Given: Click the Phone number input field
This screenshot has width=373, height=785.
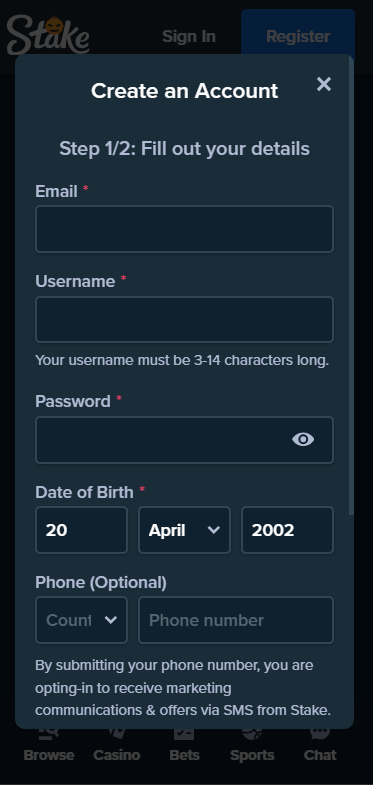Looking at the screenshot, I should [x=236, y=620].
